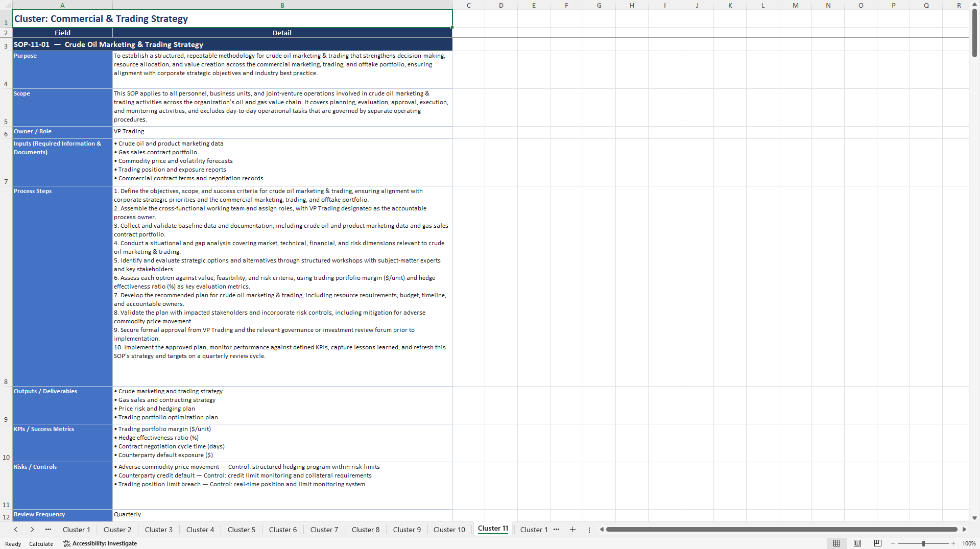980x549 pixels.
Task: Click the Ready status indicator
Action: pos(13,543)
